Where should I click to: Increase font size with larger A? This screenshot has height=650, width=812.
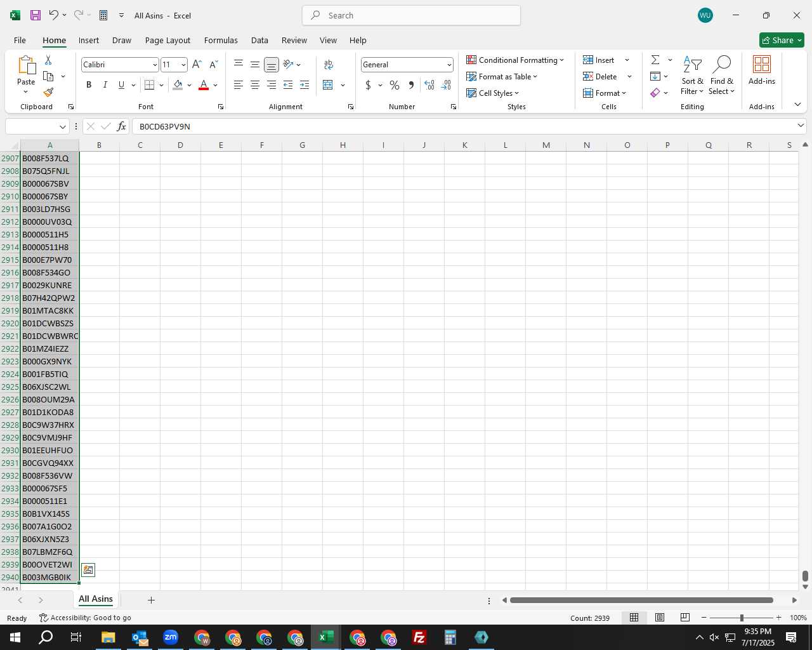click(x=197, y=64)
